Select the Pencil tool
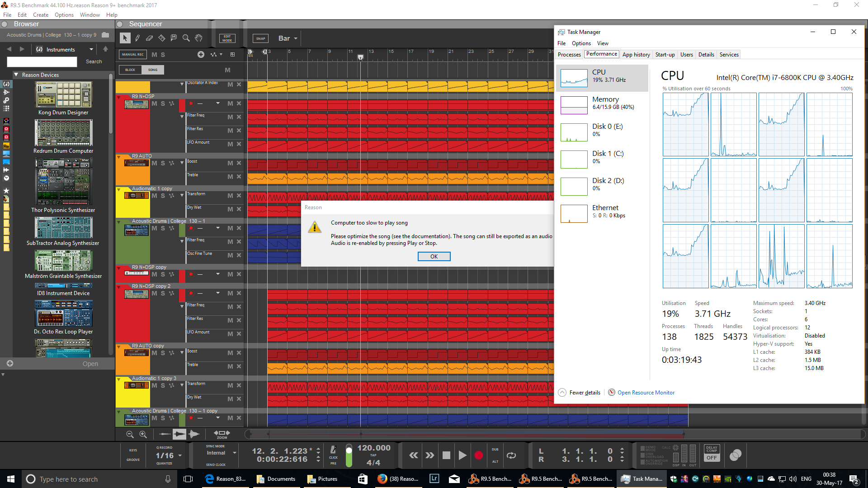Screen dimensions: 868x488 click(x=137, y=38)
